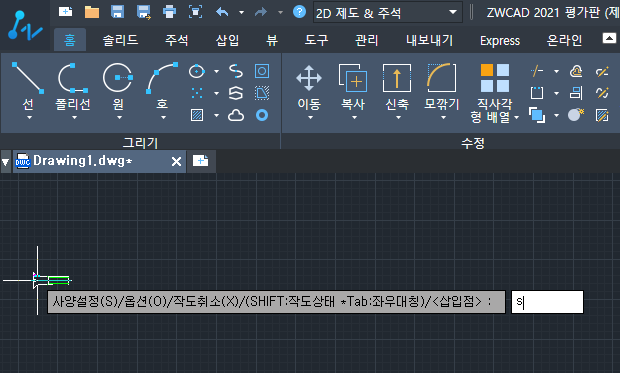The height and width of the screenshot is (373, 620).
Task: Open the ellipse tool dropdown arrow
Action: [x=216, y=72]
